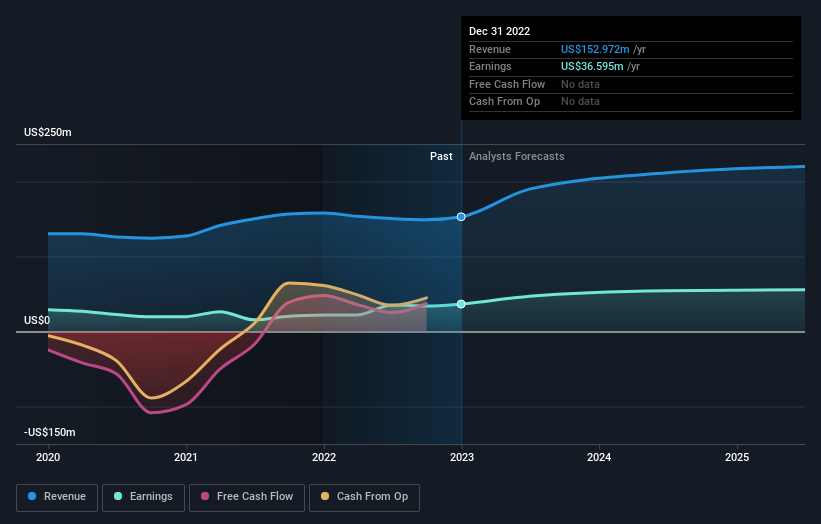Click the Cash From Op row in tooltip
The height and width of the screenshot is (524, 821).
(631, 102)
